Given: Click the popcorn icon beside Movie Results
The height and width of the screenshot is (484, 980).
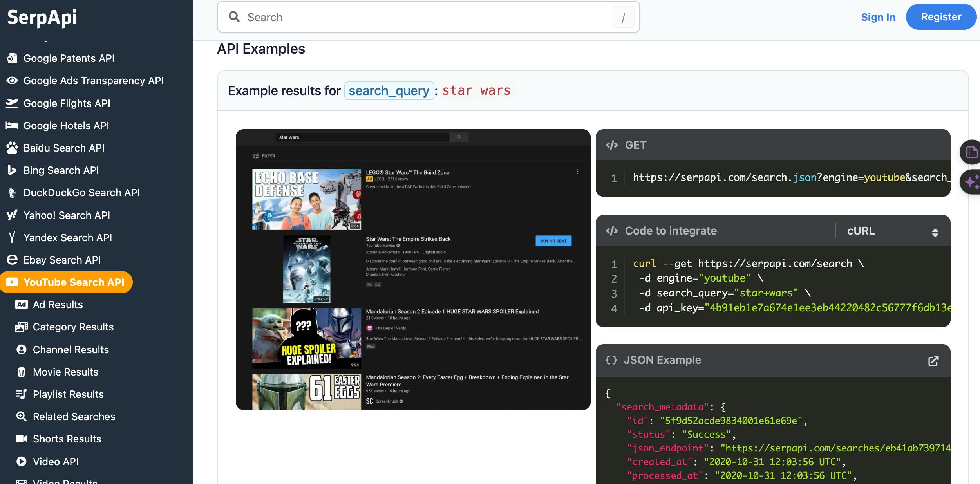Looking at the screenshot, I should (x=22, y=372).
